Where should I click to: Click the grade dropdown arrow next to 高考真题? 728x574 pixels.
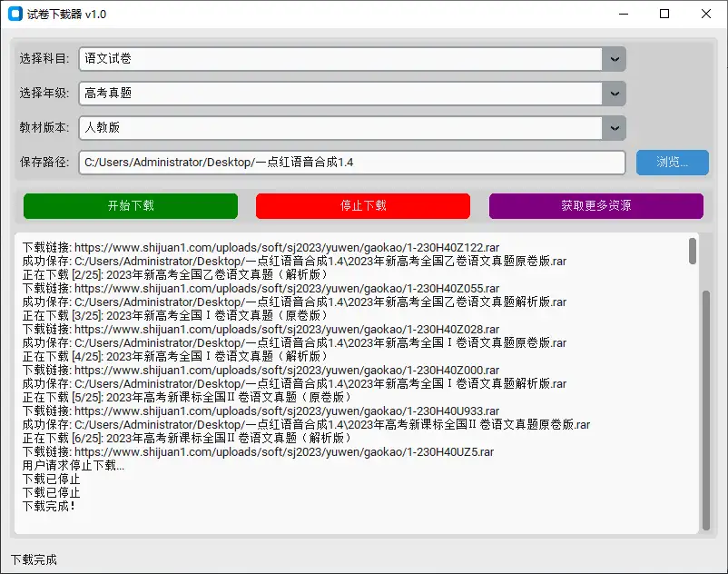[x=614, y=93]
